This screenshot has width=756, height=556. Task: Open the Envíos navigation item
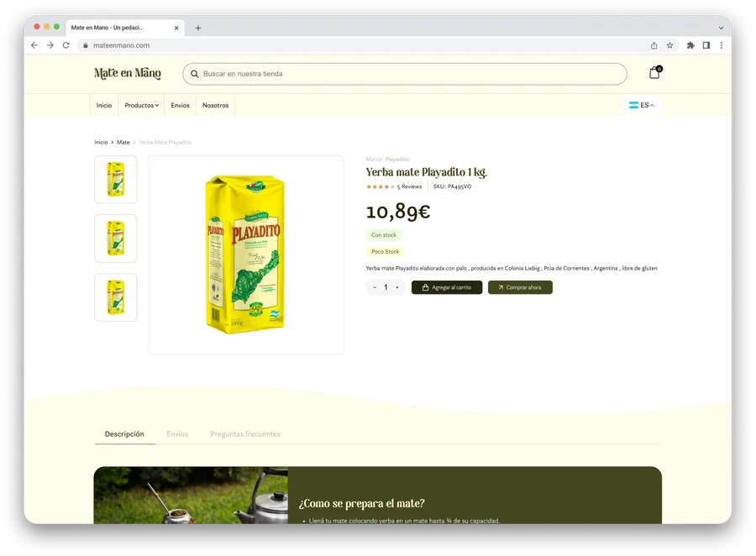click(x=181, y=105)
